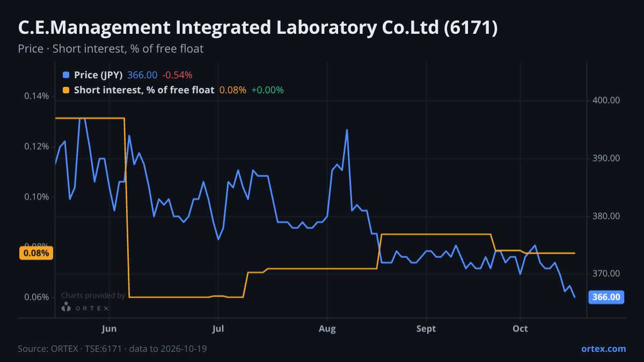Click the Oct x-axis label

pyautogui.click(x=520, y=328)
